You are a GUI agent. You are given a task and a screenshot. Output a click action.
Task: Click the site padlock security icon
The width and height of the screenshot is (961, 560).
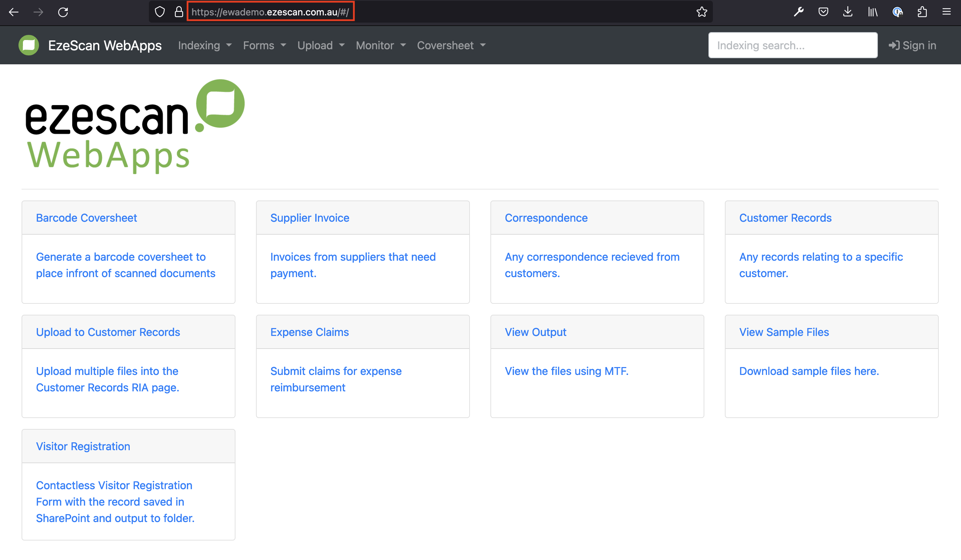pyautogui.click(x=178, y=12)
